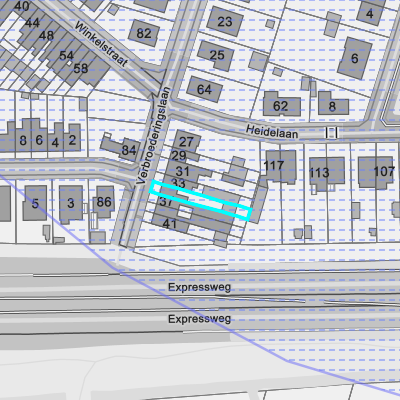Click the cyan highlighted parcel outline
This screenshot has width=400, height=400.
click(x=200, y=200)
